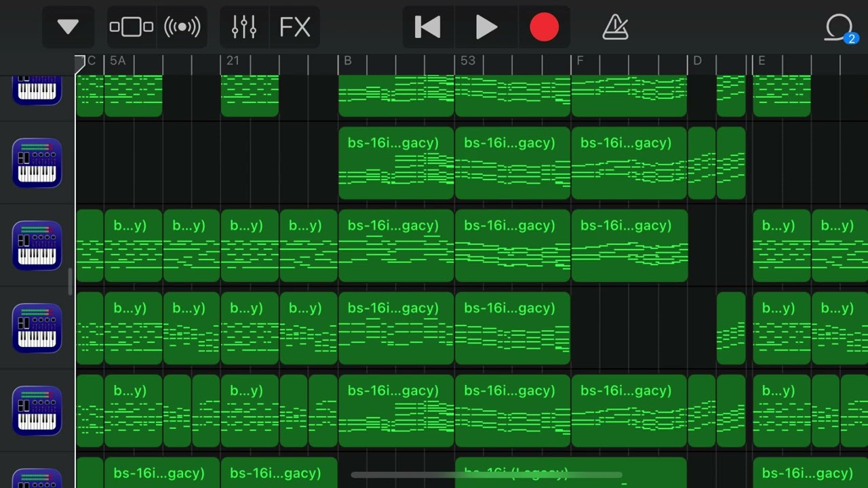Tap bar marker 53 in the ruler

pyautogui.click(x=468, y=61)
